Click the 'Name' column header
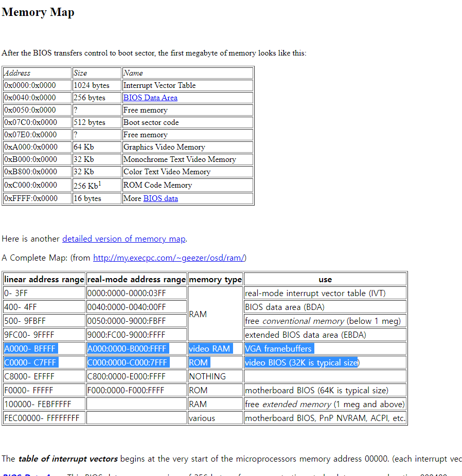462x476 pixels. (187, 73)
